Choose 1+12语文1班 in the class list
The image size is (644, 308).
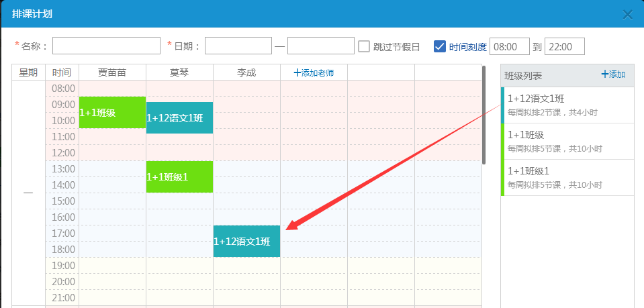(567, 105)
